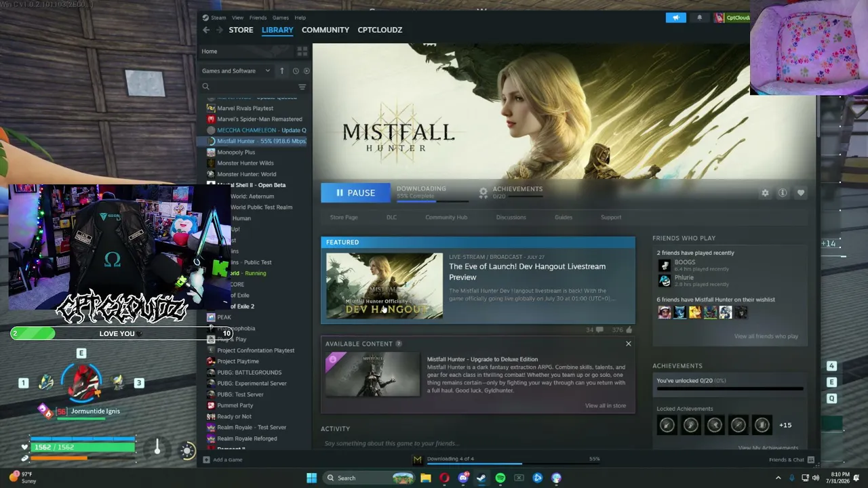Sort library with the up-arrow button
This screenshot has width=868, height=488.
(283, 70)
